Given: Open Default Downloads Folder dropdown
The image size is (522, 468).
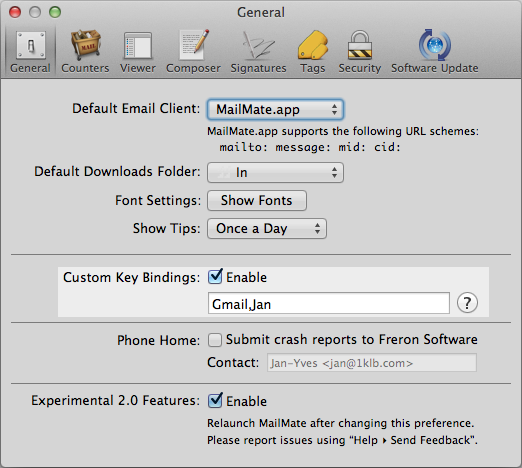Looking at the screenshot, I should pyautogui.click(x=275, y=172).
